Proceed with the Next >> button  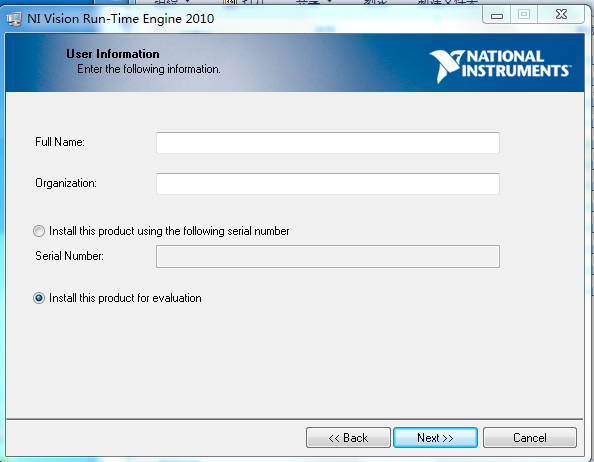click(x=435, y=438)
